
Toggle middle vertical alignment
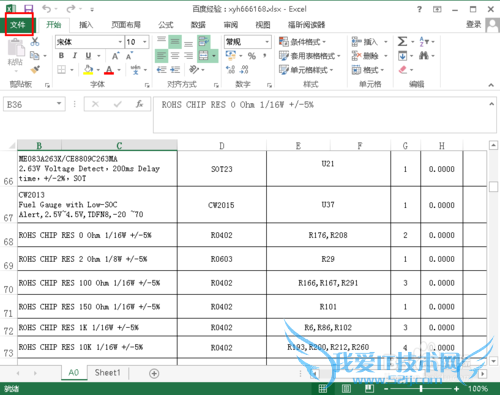pyautogui.click(x=175, y=42)
